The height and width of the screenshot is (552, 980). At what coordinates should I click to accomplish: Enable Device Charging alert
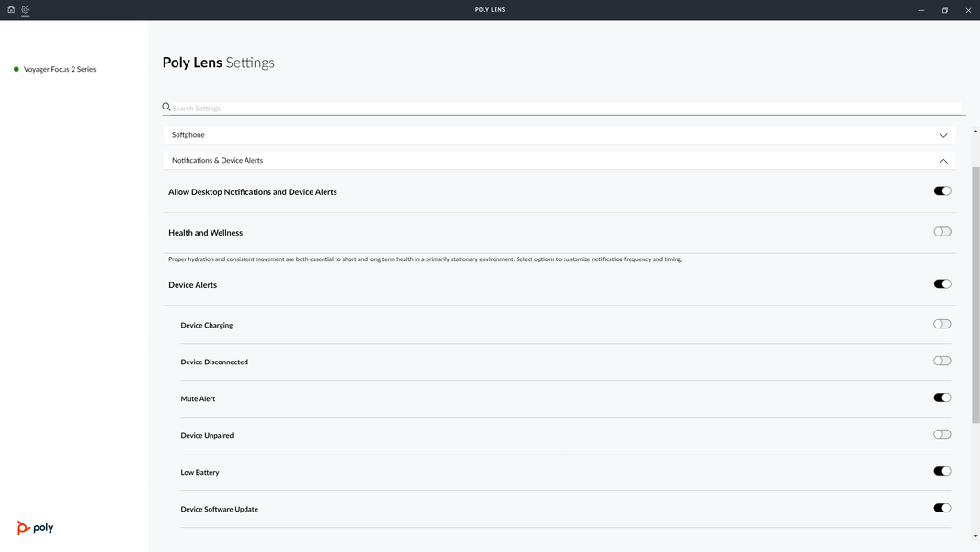pos(942,325)
